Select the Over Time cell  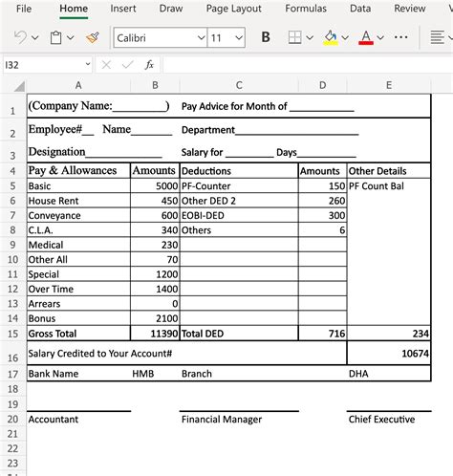pos(78,289)
